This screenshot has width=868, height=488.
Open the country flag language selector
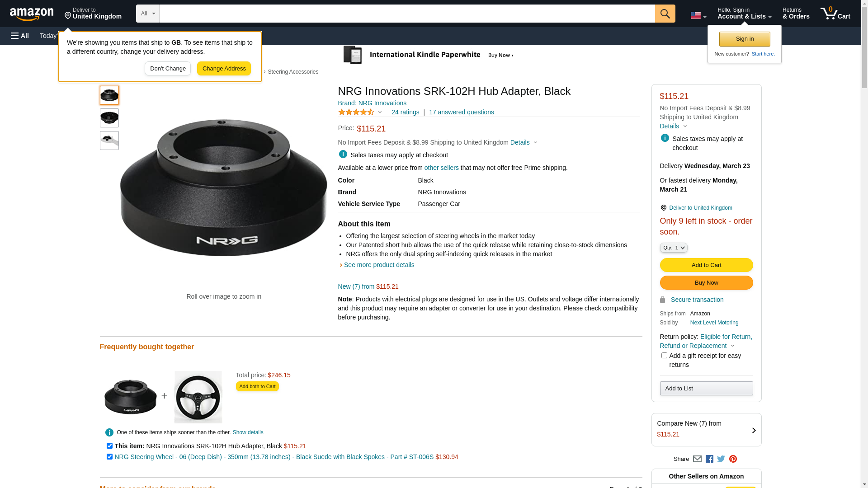point(698,15)
